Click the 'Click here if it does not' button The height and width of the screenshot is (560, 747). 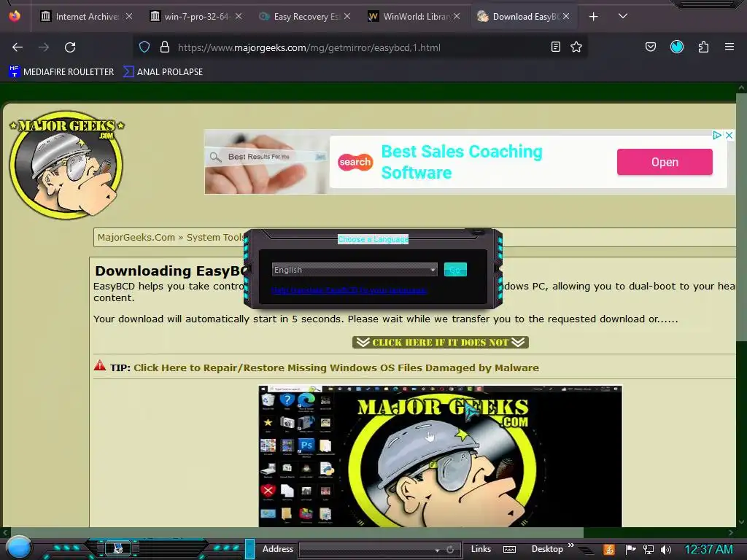440,343
